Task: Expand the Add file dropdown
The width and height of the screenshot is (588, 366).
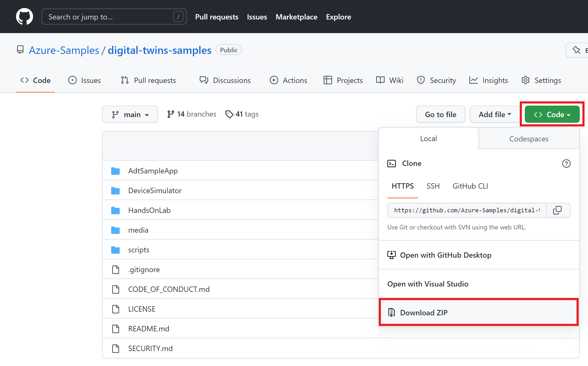Action: (494, 114)
